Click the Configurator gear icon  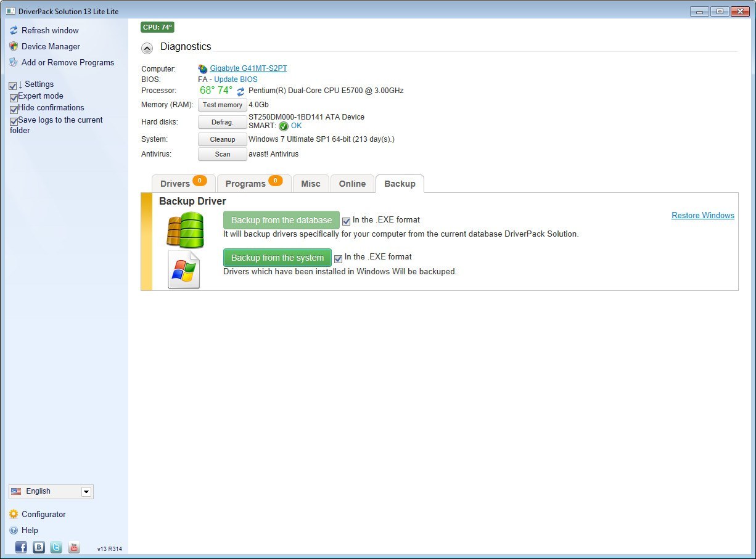click(14, 514)
